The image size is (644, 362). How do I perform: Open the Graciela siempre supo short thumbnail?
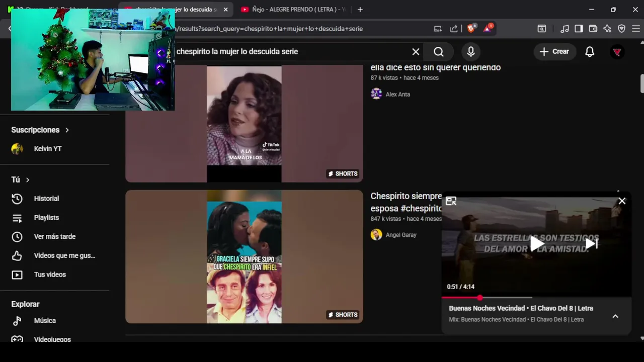(x=244, y=256)
